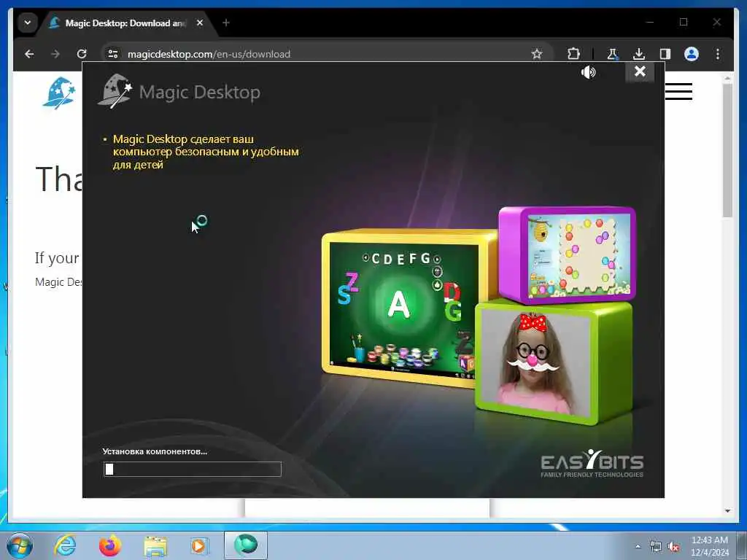Open a new Chrome tab
Image resolution: width=747 pixels, height=560 pixels.
pos(226,23)
